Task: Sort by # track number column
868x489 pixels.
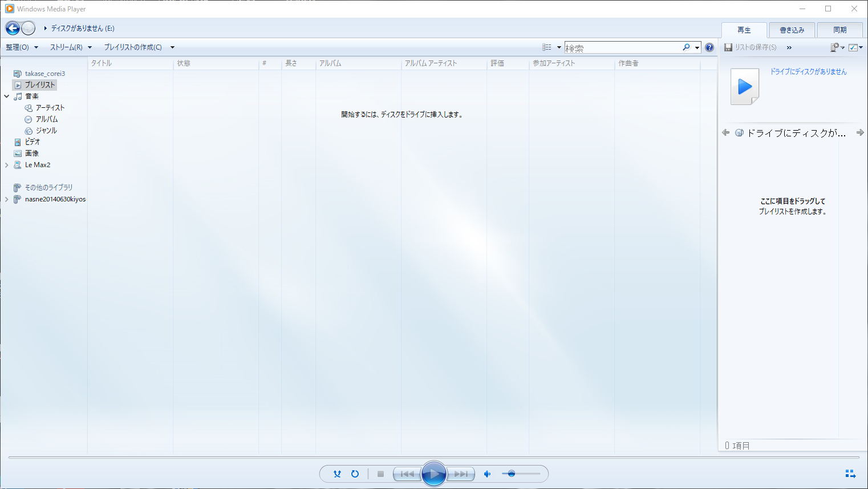Action: (x=270, y=63)
